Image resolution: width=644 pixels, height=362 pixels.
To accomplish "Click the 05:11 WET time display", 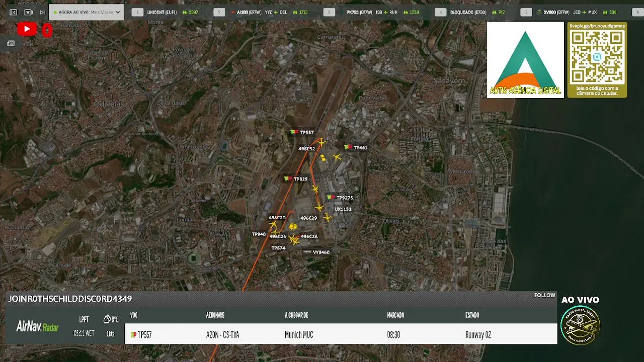I will (x=84, y=333).
